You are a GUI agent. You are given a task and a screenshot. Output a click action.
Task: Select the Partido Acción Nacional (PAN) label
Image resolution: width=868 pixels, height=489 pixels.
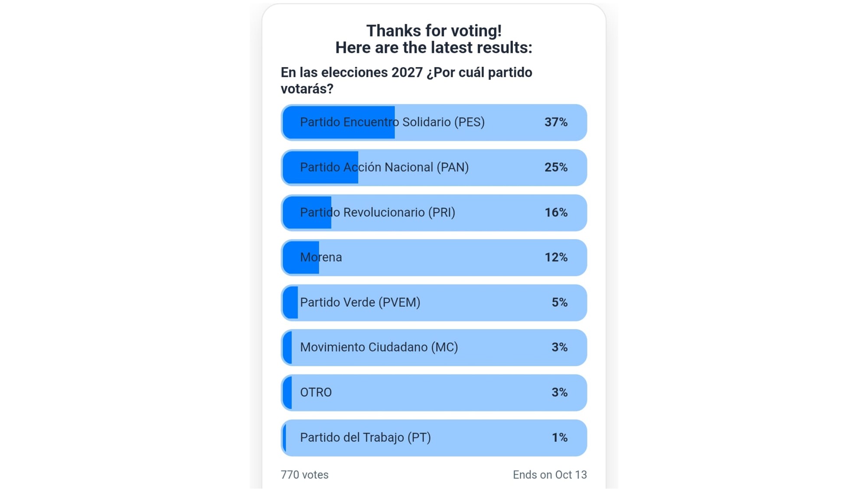pos(384,167)
